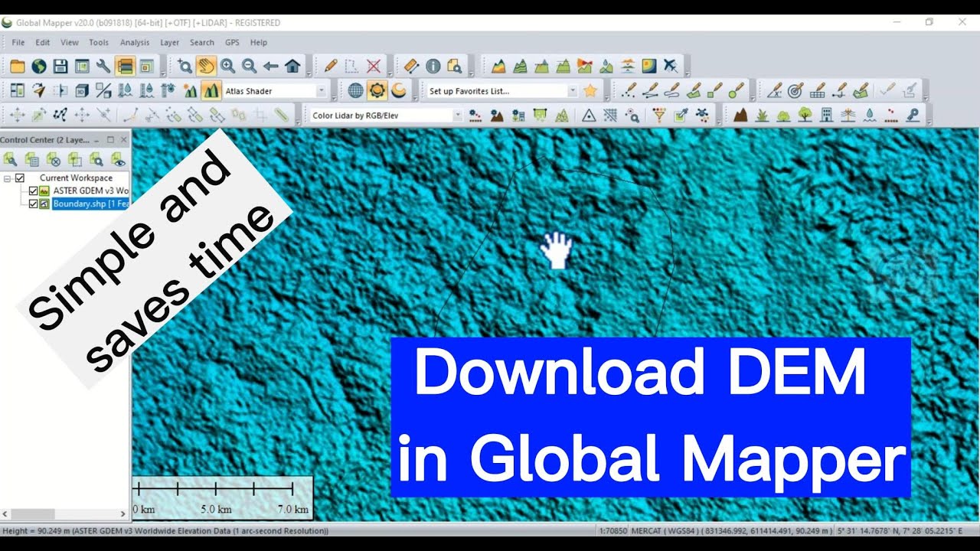Click the star favorites run icon
Image resolution: width=980 pixels, height=551 pixels.
point(590,90)
